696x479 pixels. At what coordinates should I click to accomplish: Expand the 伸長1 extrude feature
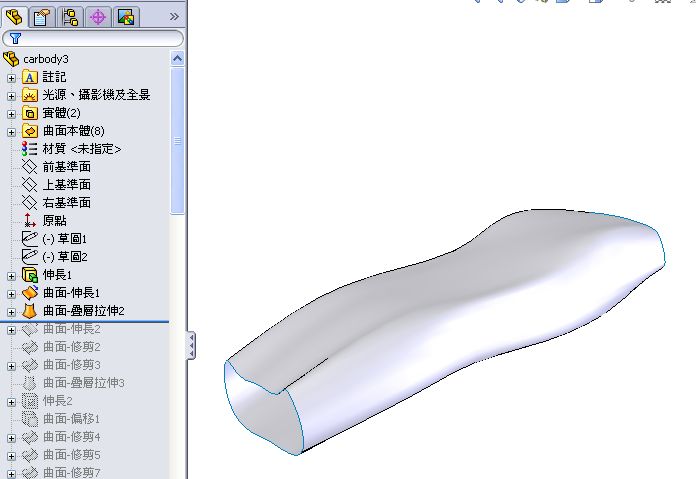[x=12, y=276]
